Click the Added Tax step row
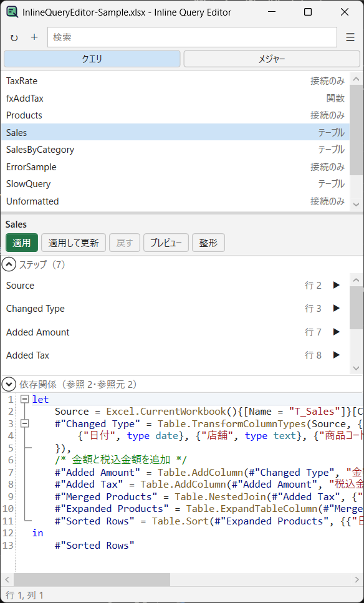Image resolution: width=364 pixels, height=603 pixels. click(x=175, y=355)
